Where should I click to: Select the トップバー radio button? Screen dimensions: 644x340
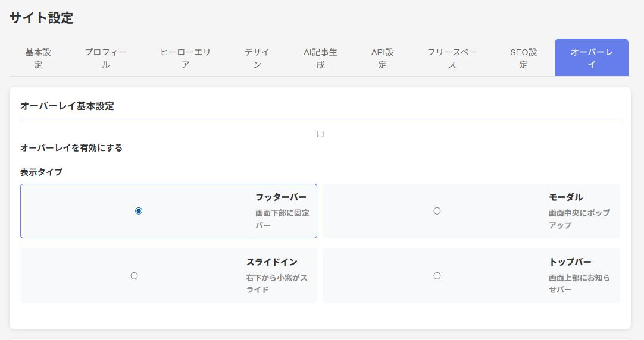coord(437,276)
